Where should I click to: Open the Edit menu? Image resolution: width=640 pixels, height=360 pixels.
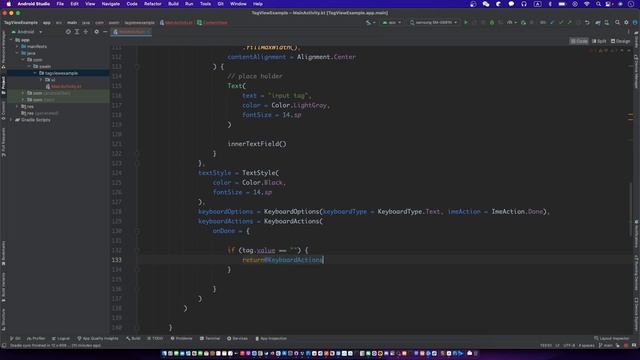pyautogui.click(x=74, y=4)
